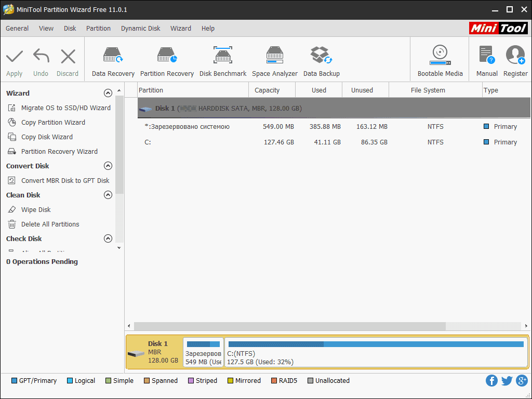The width and height of the screenshot is (532, 399).
Task: Open the Disk menu
Action: click(70, 29)
